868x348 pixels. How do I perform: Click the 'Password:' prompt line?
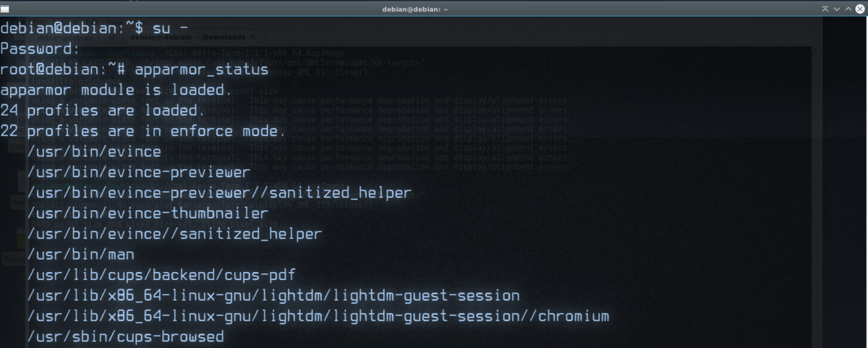pos(41,49)
